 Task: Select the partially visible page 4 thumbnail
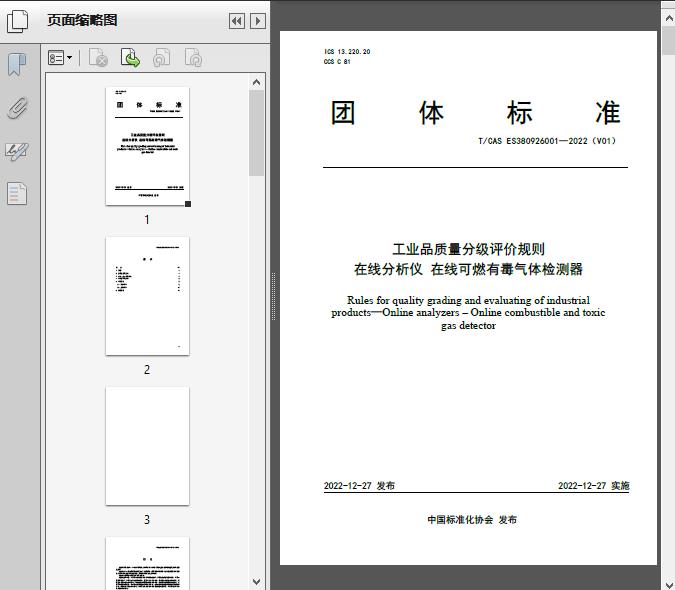tap(147, 563)
